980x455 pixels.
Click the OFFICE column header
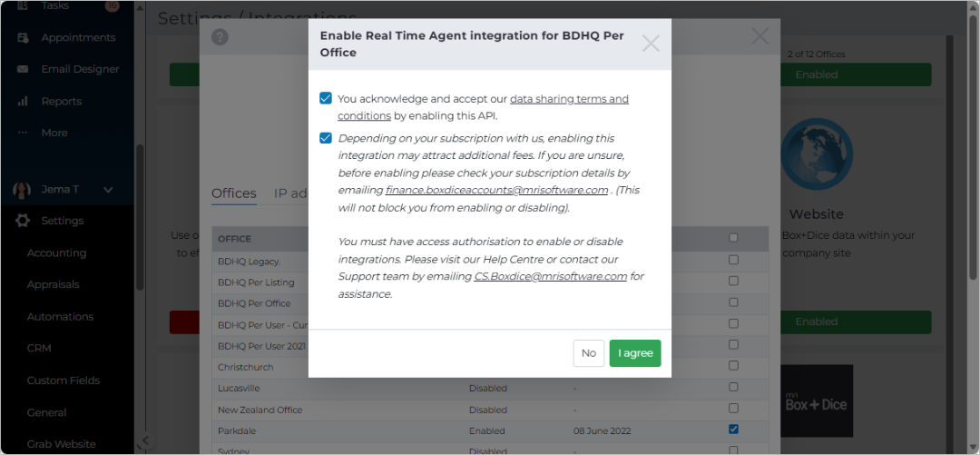[x=234, y=239]
